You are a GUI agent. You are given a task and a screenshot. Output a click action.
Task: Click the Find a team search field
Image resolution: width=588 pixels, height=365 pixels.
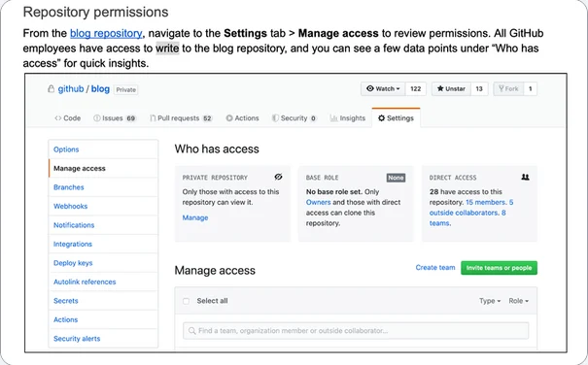356,330
